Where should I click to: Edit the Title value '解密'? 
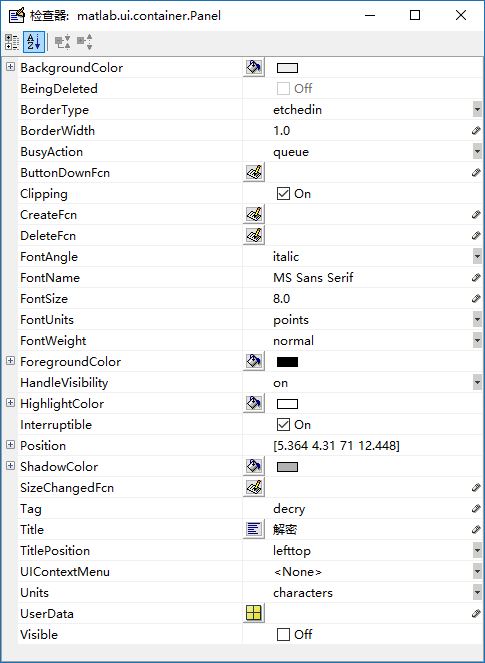coord(285,529)
